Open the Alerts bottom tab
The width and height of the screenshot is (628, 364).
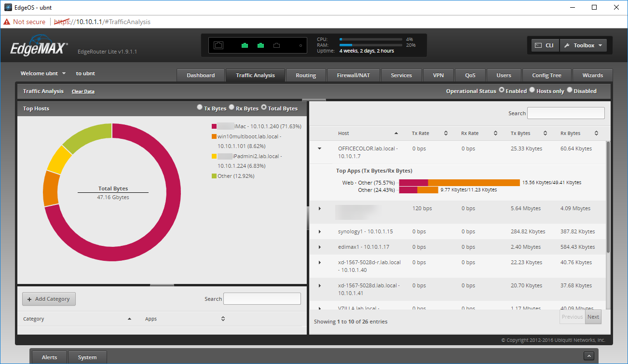[x=49, y=357]
